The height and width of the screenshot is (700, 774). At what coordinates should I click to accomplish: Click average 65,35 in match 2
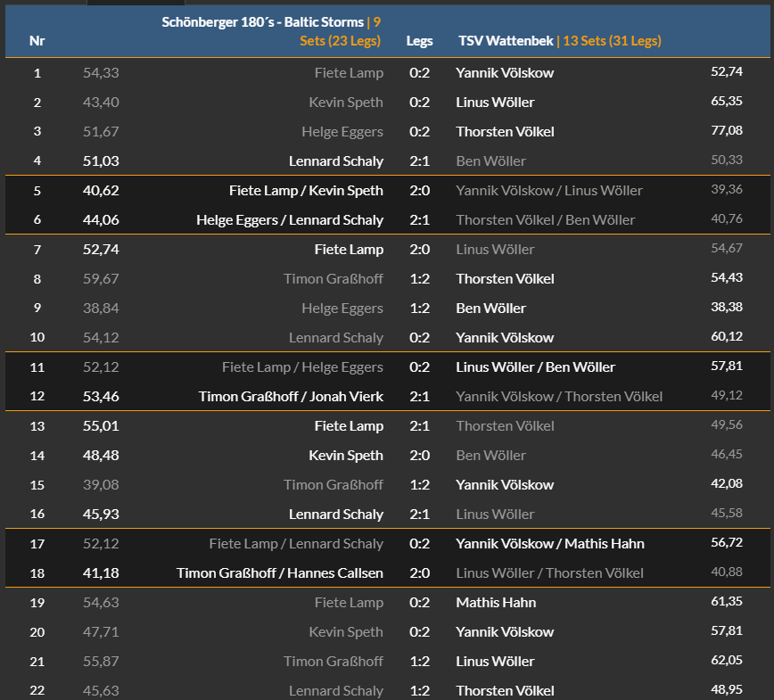[727, 101]
